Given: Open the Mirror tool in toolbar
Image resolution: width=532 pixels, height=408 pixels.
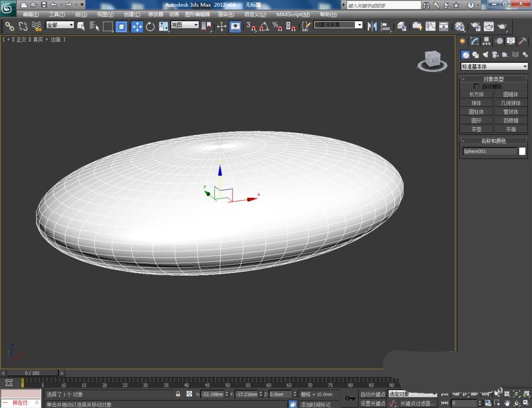Looking at the screenshot, I should pos(372,26).
